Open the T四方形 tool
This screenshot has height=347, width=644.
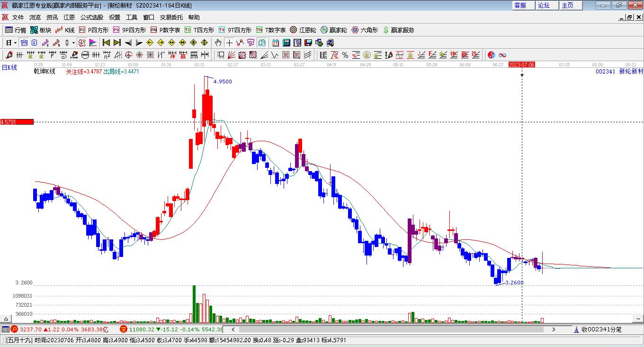point(199,30)
